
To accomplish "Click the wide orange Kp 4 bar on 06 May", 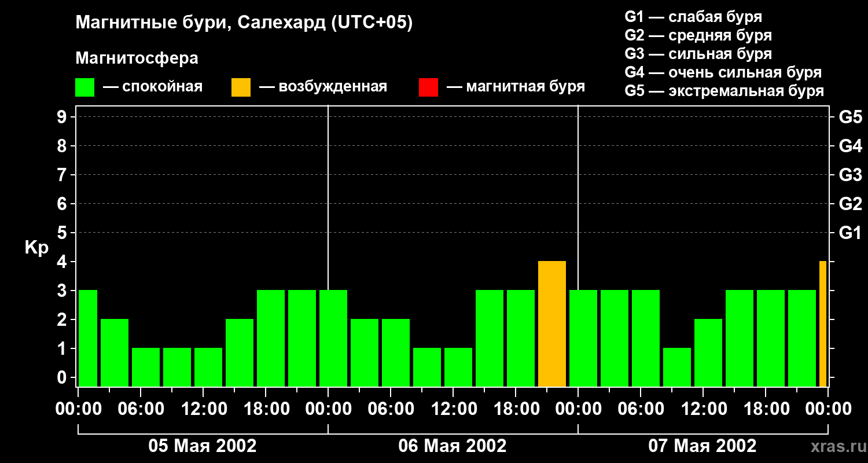I will (552, 324).
